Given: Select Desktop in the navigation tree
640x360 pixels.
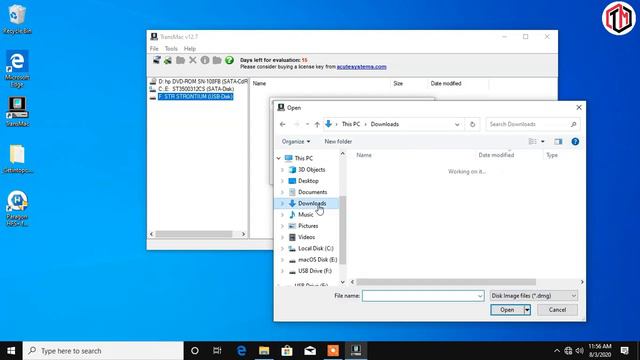Looking at the screenshot, I should [x=308, y=181].
